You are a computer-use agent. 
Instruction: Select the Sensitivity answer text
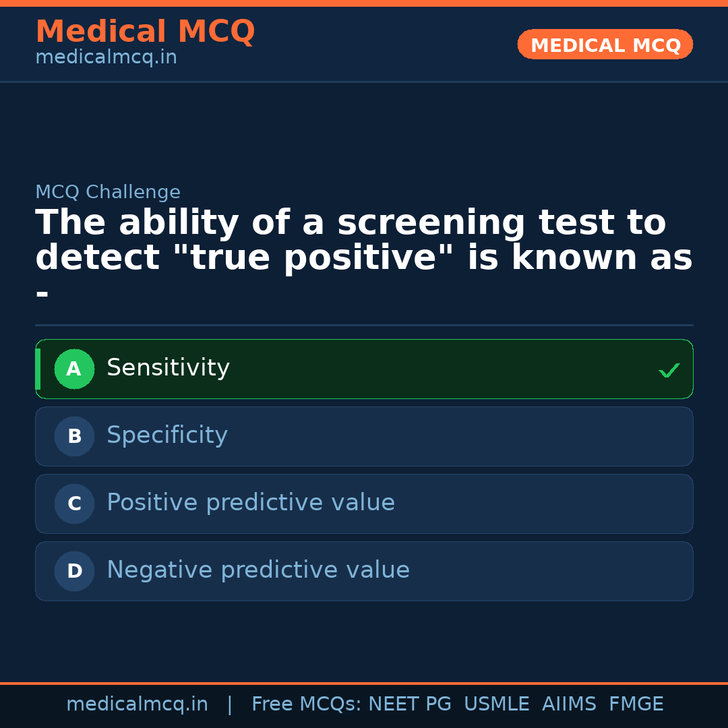(168, 368)
